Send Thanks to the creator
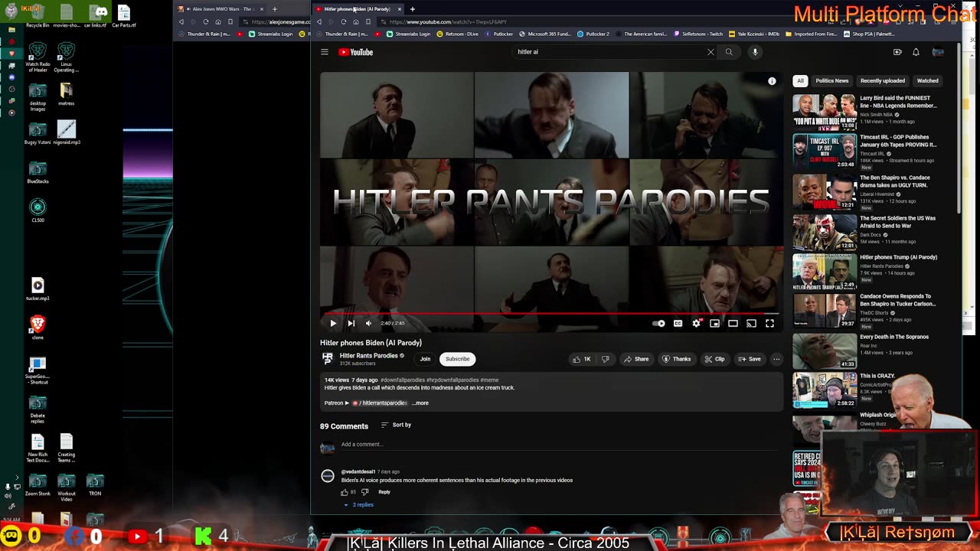The image size is (980, 551). point(676,359)
